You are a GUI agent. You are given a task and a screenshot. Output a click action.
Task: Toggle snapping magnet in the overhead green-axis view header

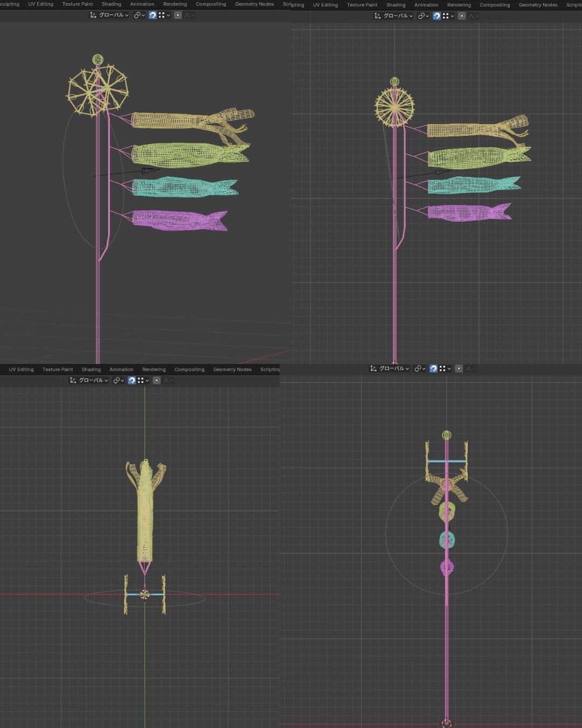[131, 380]
